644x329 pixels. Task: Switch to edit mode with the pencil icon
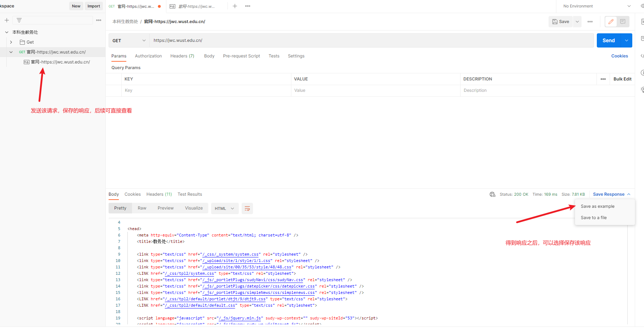611,22
